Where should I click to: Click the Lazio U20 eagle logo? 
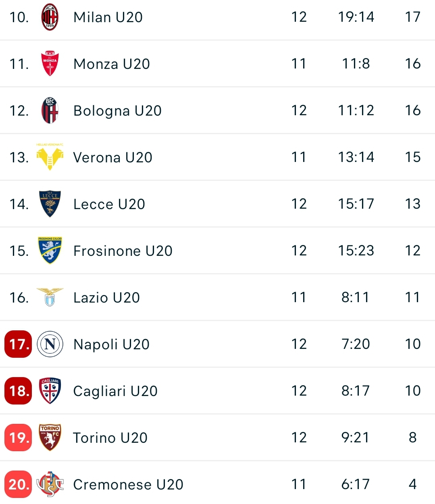[x=50, y=297]
